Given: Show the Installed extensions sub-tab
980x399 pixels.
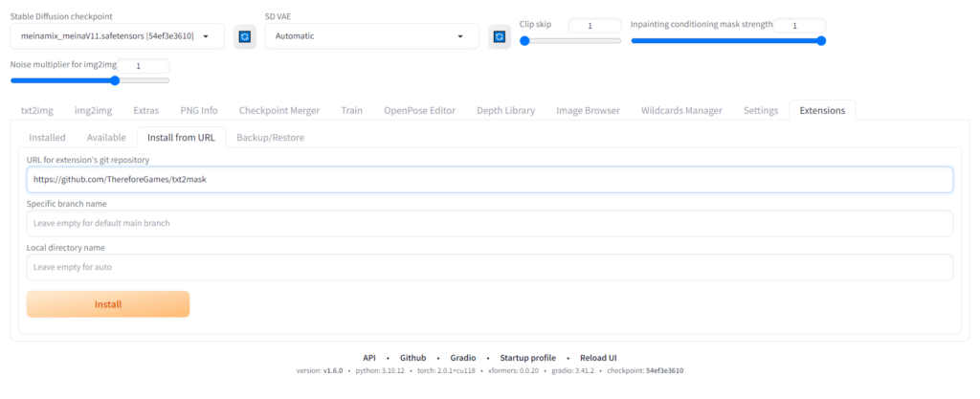Looking at the screenshot, I should [x=47, y=137].
